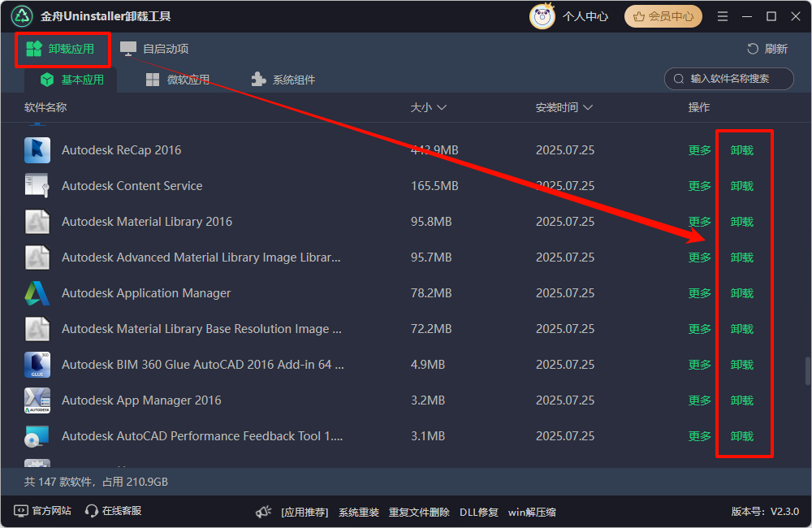Click the 在线客服 headset icon
The width and height of the screenshot is (812, 528).
92,511
